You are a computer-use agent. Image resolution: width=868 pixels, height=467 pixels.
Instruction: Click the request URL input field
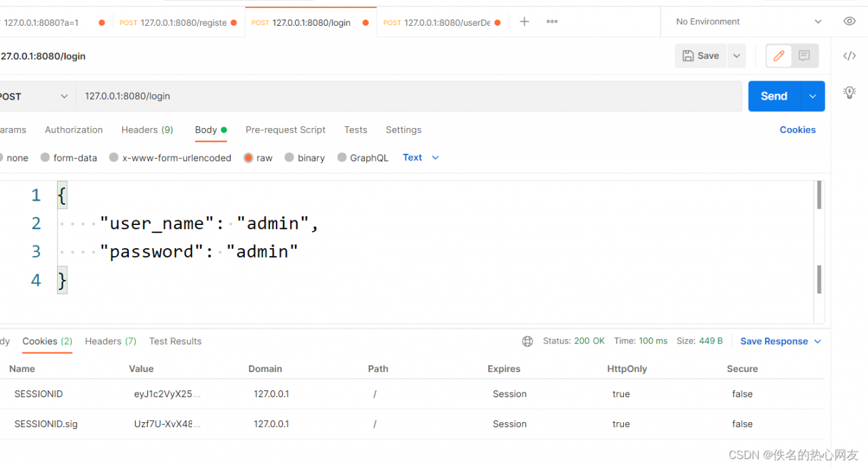407,96
